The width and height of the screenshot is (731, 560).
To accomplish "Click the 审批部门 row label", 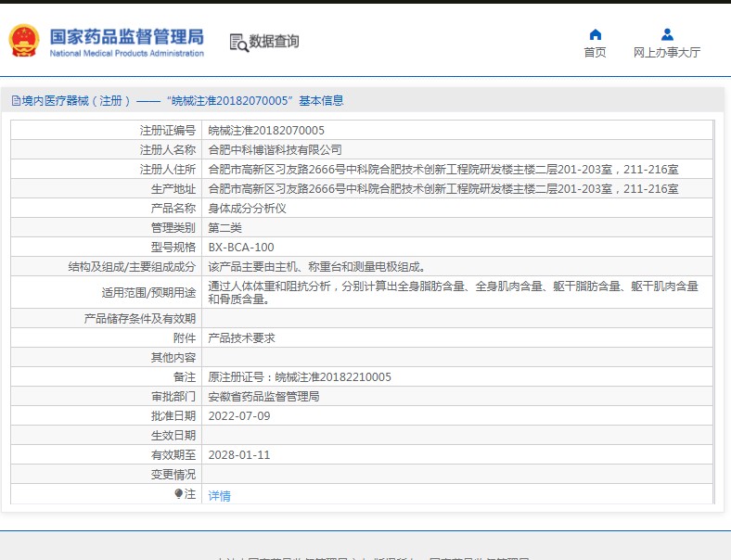I will (x=173, y=397).
